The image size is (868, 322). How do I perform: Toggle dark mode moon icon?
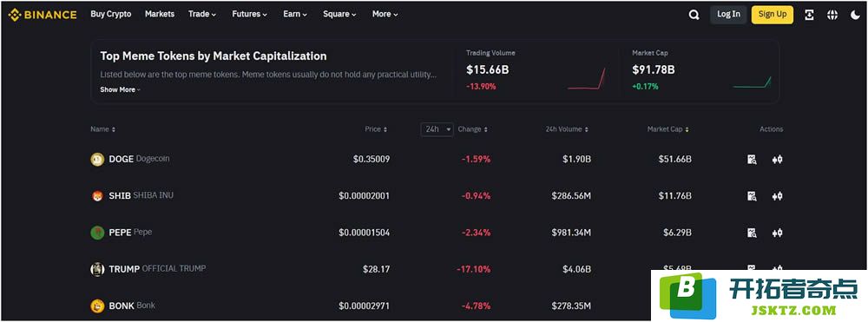click(855, 15)
